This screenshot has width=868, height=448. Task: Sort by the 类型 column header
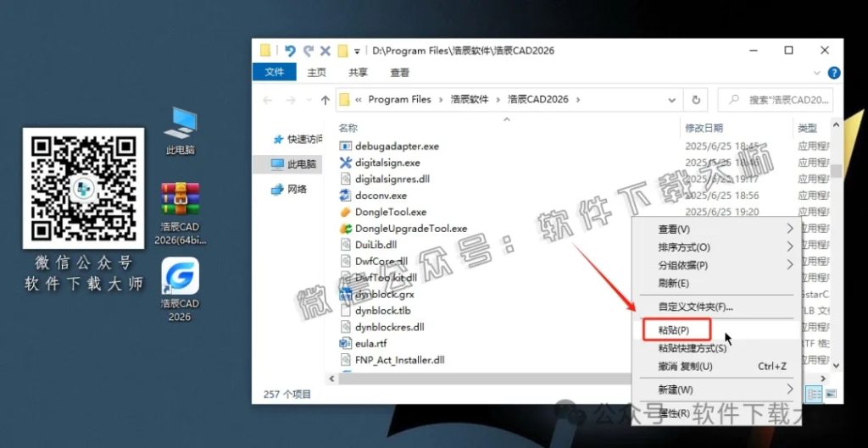pos(807,129)
